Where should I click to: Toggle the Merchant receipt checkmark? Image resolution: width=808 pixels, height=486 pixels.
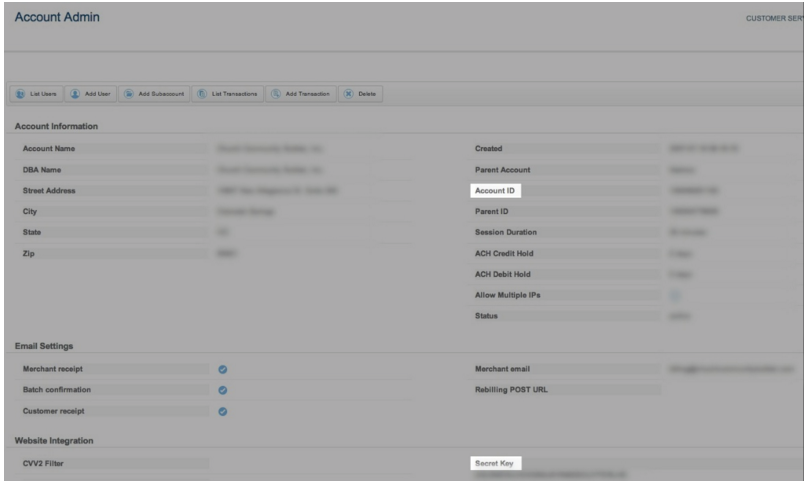point(223,370)
